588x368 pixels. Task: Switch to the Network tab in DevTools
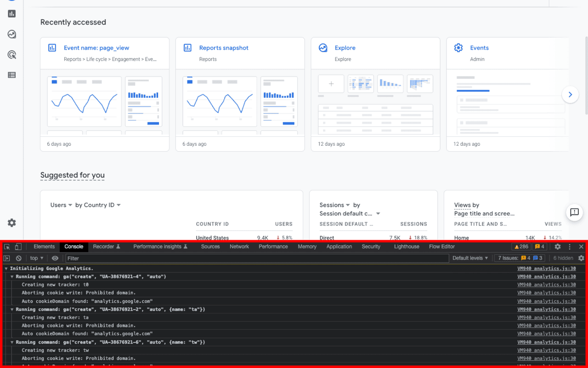point(239,247)
